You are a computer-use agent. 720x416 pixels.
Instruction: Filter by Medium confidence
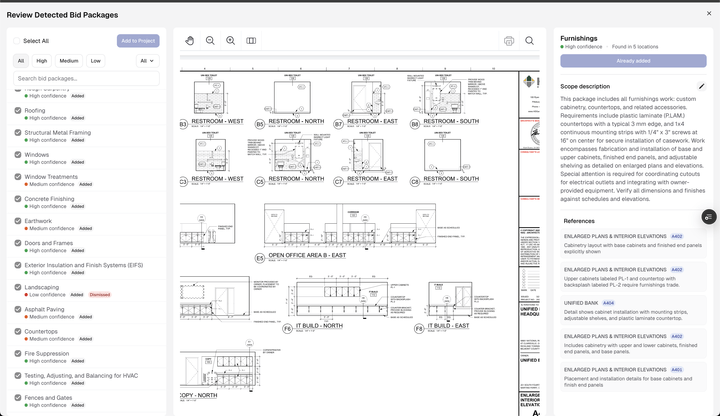click(x=69, y=61)
